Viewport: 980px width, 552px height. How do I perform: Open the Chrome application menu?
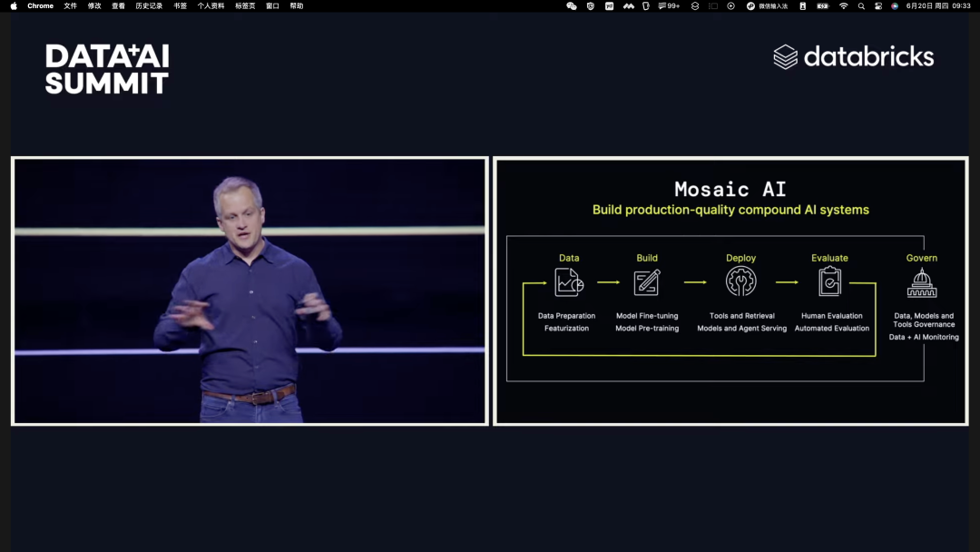pos(40,6)
